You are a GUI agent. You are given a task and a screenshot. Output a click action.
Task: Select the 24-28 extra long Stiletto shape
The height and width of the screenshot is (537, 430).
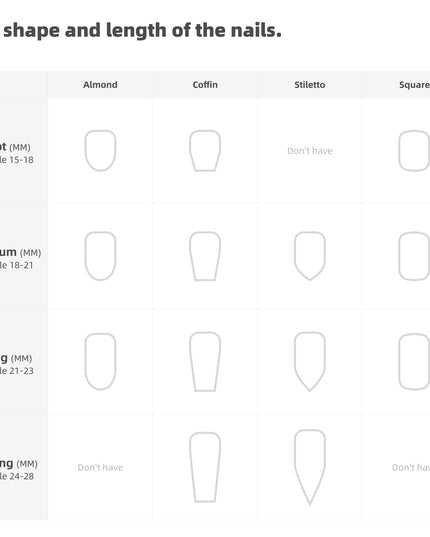click(310, 467)
